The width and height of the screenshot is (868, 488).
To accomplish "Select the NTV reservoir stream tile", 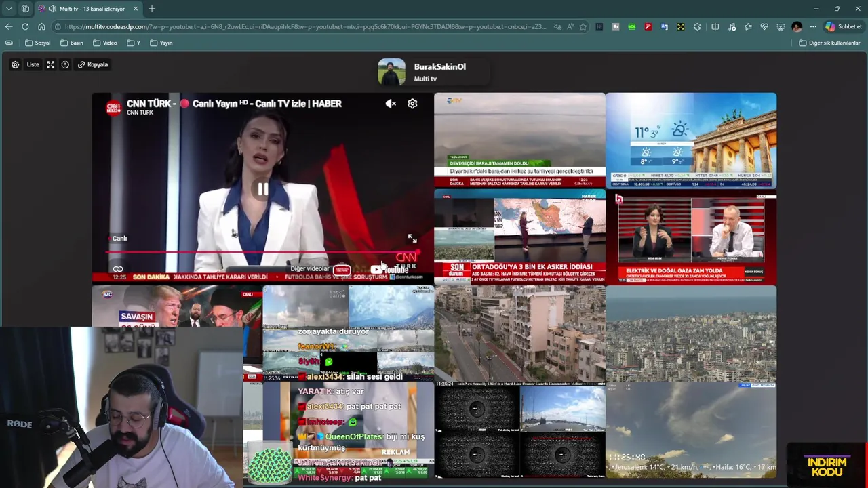I will [x=519, y=140].
